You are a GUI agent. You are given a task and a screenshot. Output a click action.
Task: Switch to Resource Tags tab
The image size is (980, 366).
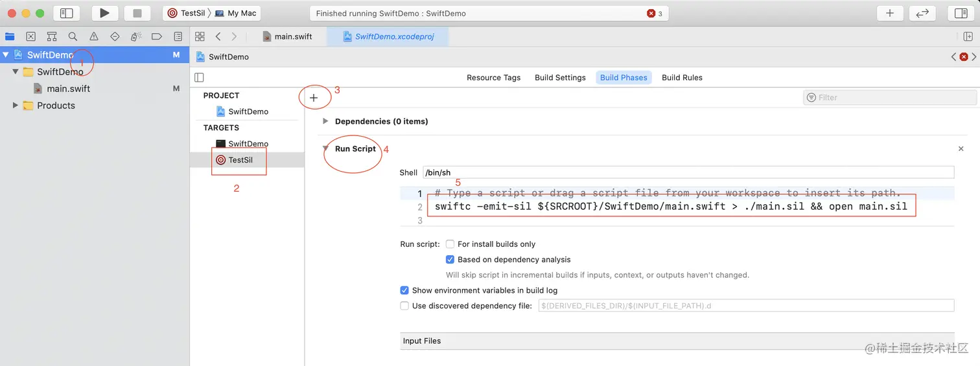coord(493,78)
